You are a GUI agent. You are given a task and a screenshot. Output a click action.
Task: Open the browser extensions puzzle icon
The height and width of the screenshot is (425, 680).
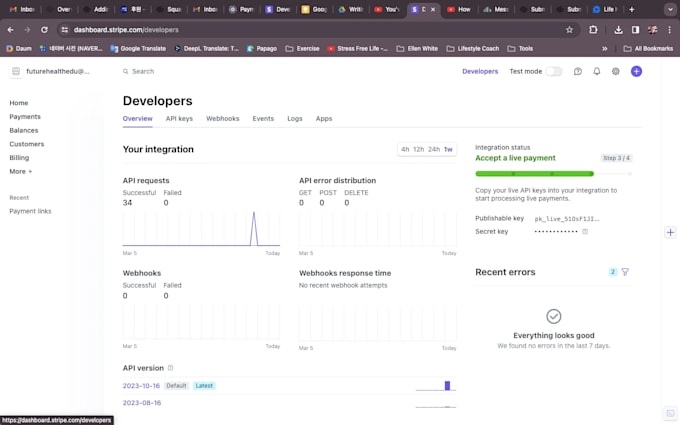click(593, 30)
